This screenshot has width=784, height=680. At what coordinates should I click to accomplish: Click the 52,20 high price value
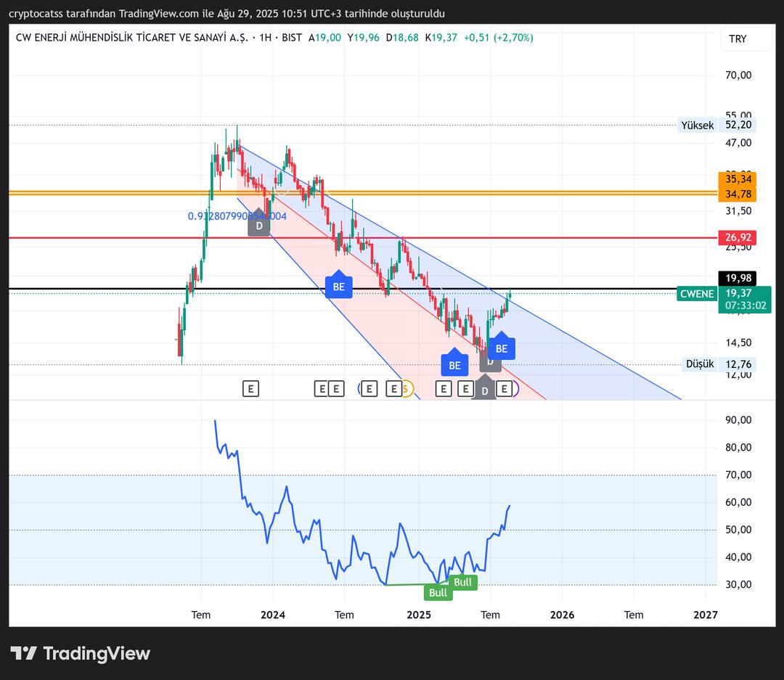[738, 125]
